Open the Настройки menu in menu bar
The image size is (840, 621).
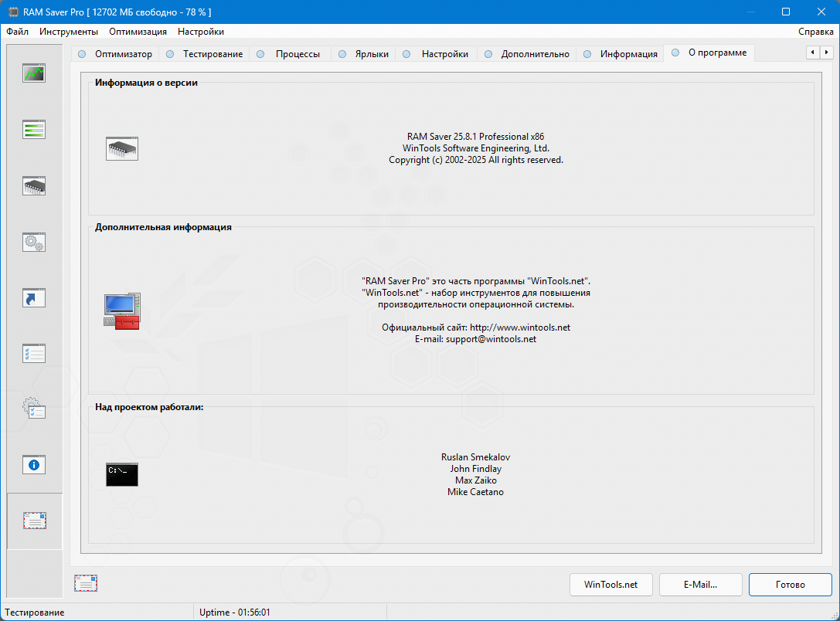(x=201, y=32)
